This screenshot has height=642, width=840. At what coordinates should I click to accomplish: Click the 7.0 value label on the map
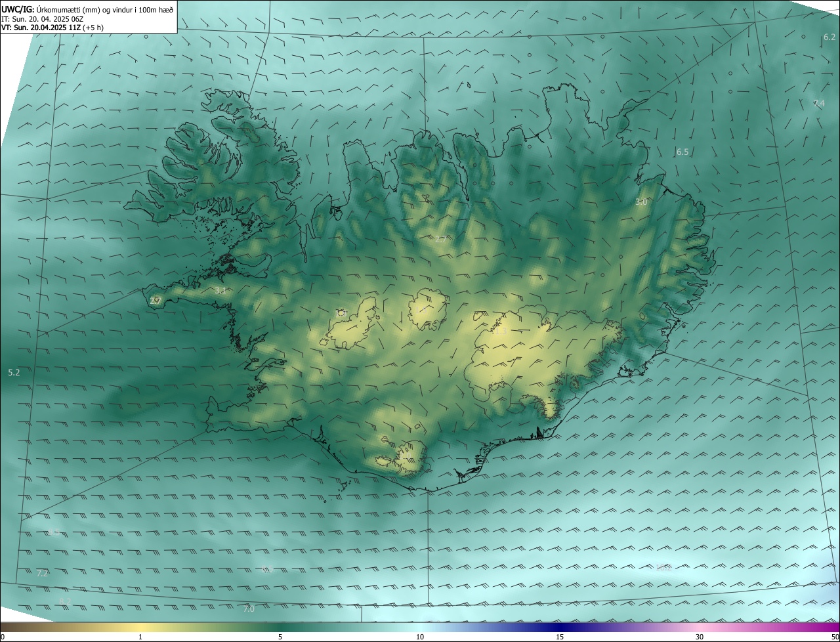coord(249,609)
